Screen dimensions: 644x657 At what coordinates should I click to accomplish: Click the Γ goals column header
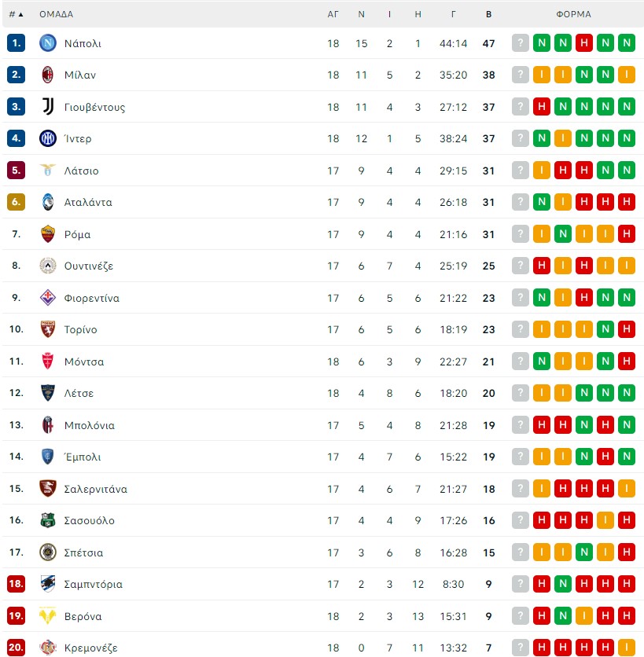pyautogui.click(x=453, y=14)
